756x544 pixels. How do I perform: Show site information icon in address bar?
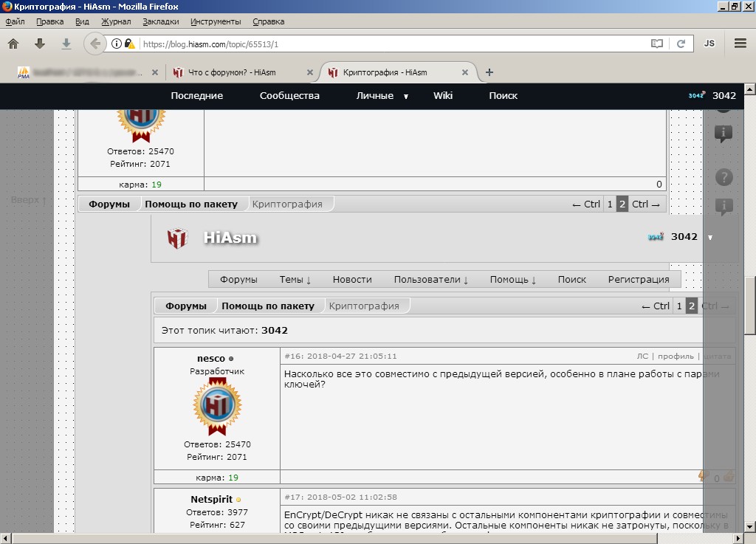pyautogui.click(x=117, y=44)
